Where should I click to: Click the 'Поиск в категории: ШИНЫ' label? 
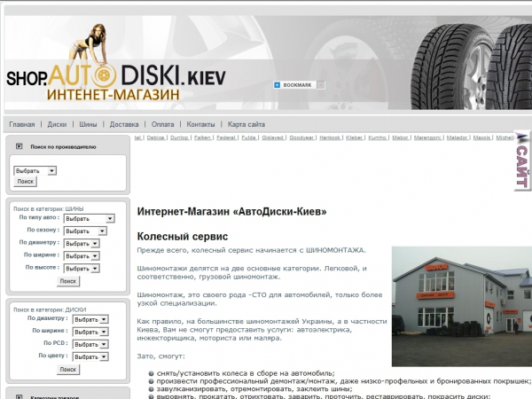click(x=48, y=208)
